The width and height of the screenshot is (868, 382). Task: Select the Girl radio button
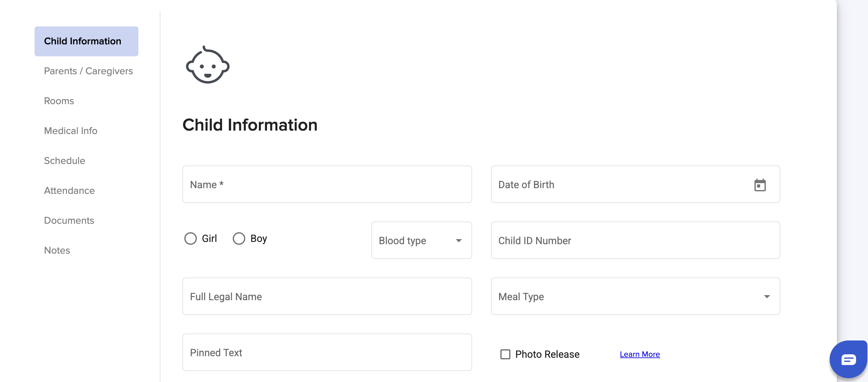click(x=190, y=239)
